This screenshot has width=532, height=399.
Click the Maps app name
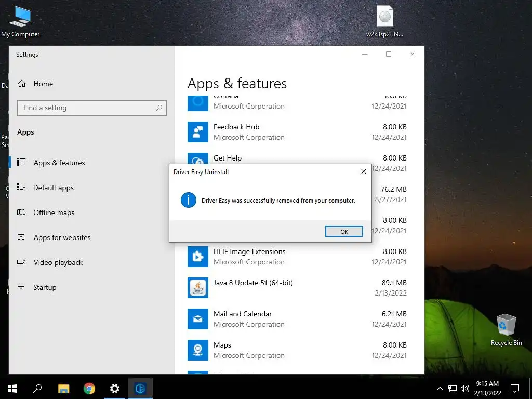click(x=222, y=345)
